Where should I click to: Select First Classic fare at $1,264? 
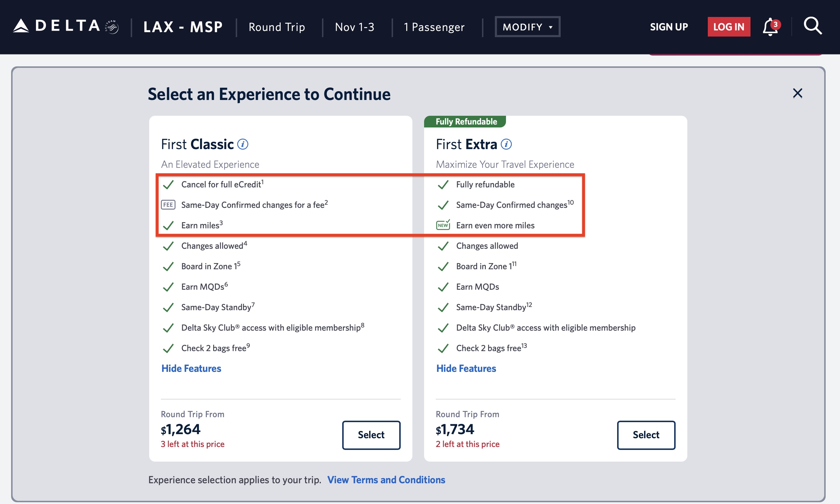(371, 435)
